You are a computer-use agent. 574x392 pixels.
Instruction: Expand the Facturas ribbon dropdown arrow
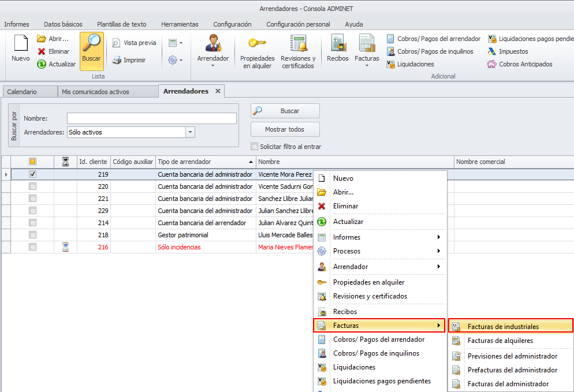[367, 65]
